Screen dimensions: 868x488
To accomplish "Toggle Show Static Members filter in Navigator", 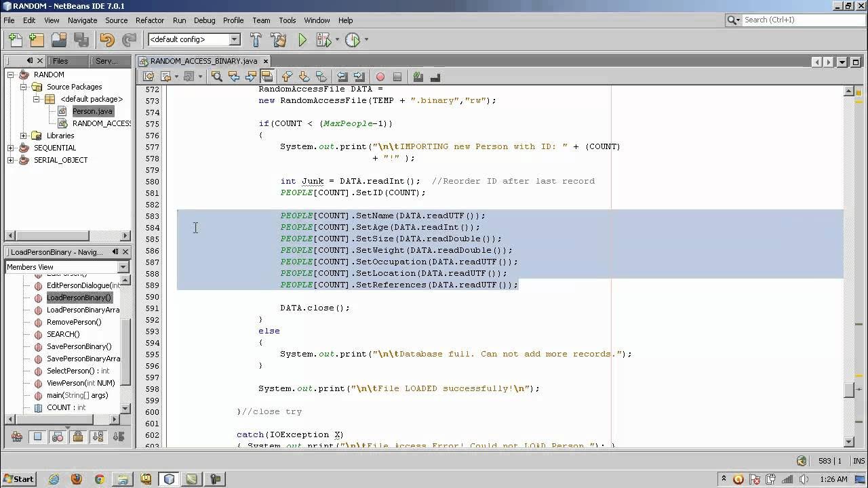I will click(58, 437).
